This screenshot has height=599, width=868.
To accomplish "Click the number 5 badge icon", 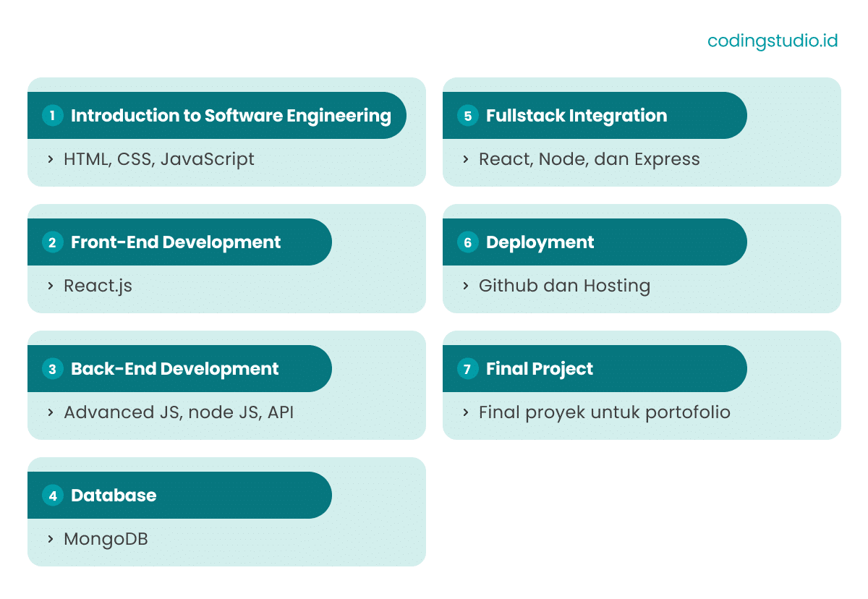I will tap(467, 115).
